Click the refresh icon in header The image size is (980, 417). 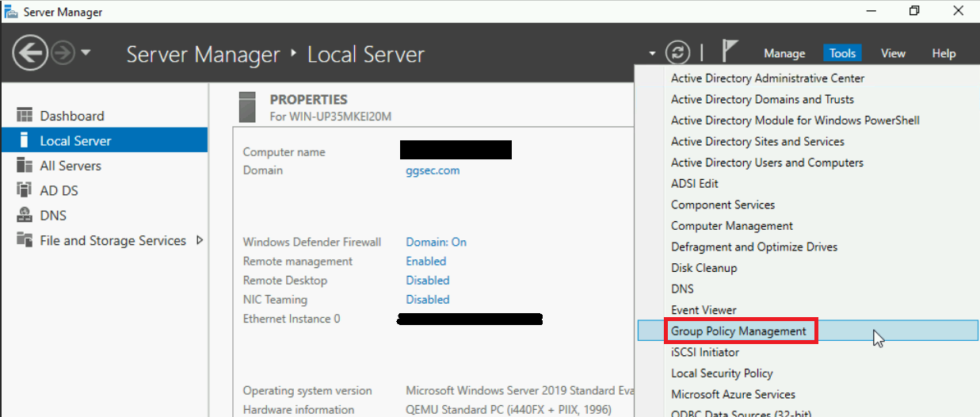(x=677, y=53)
